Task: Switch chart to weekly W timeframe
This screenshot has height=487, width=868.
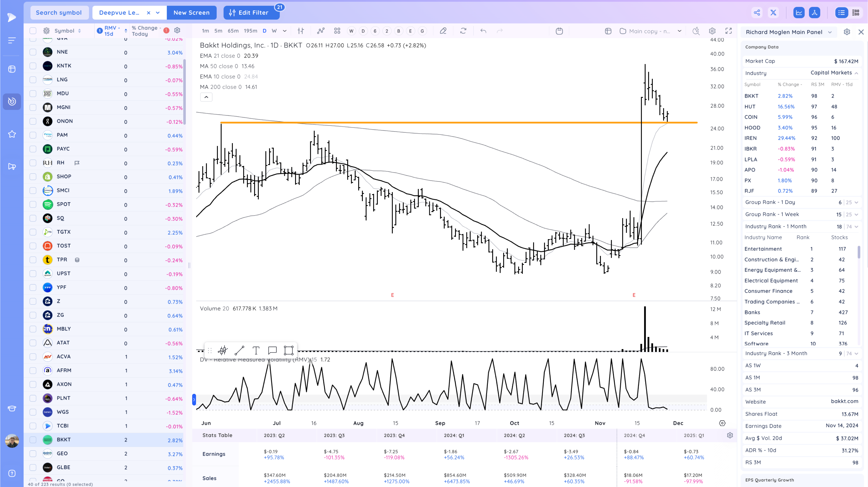Action: pyautogui.click(x=274, y=31)
